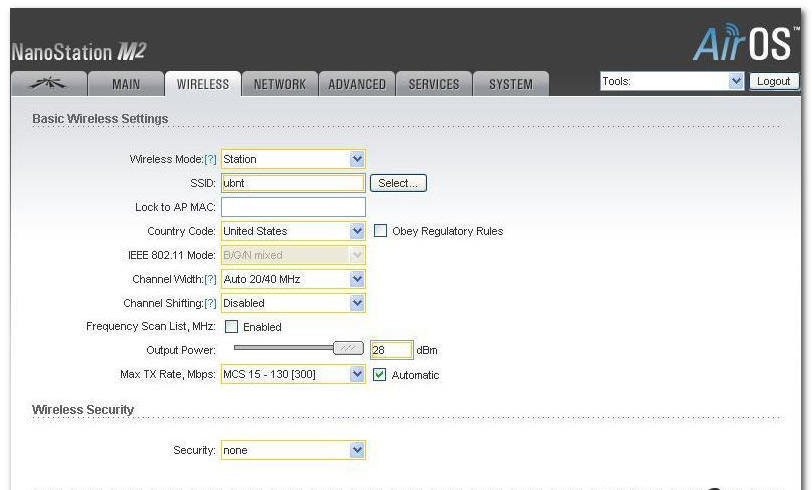Expand the Wireless Mode dropdown
Image resolution: width=812 pixels, height=490 pixels.
click(293, 159)
